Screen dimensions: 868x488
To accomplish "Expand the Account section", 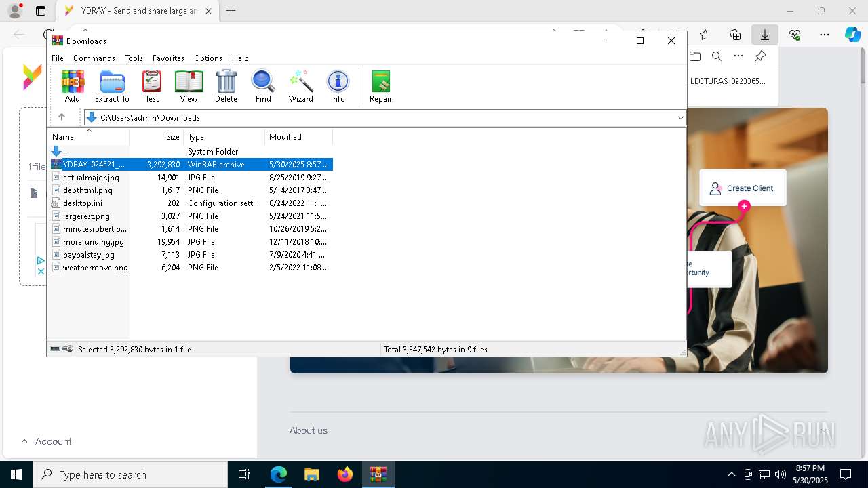I will pyautogui.click(x=46, y=441).
